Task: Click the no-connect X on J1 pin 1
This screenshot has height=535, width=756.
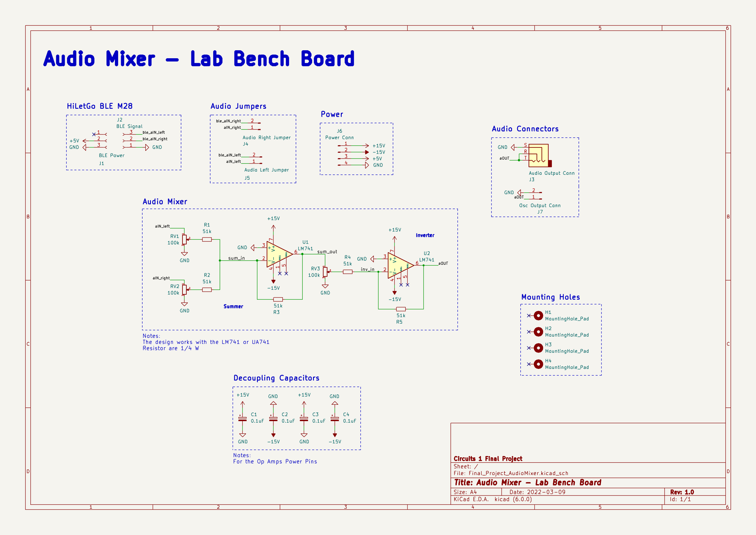Action: [94, 134]
